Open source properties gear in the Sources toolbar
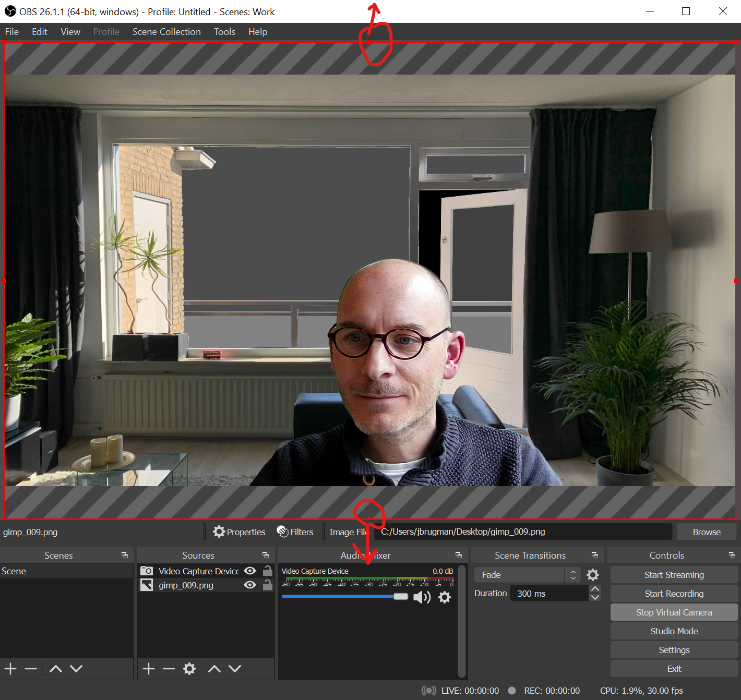Image resolution: width=741 pixels, height=700 pixels. (x=189, y=669)
